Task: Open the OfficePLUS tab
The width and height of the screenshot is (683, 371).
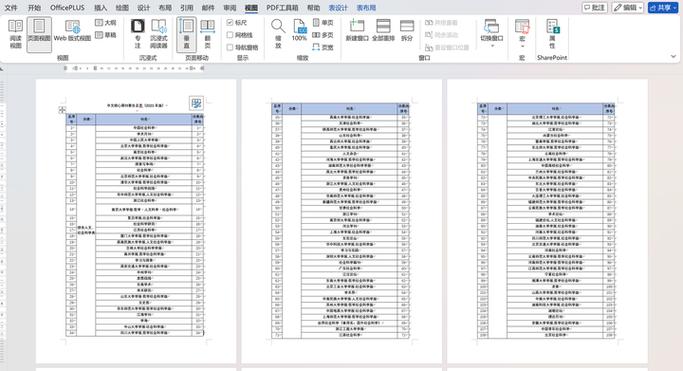Action: click(x=68, y=8)
